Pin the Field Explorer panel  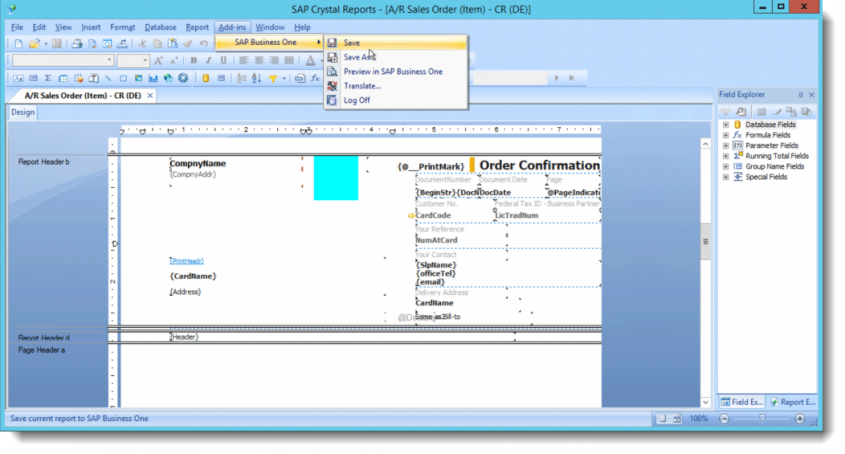pos(800,95)
